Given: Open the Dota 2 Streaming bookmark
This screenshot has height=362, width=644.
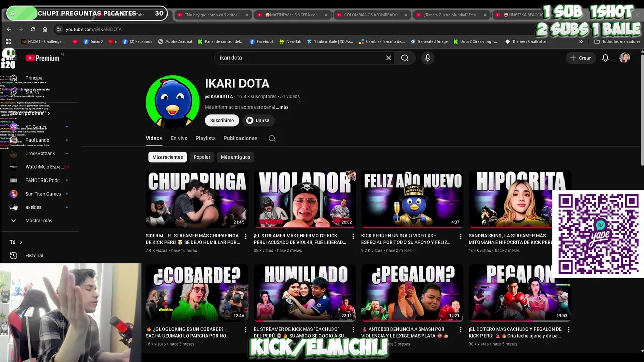Looking at the screenshot, I should click(474, 42).
